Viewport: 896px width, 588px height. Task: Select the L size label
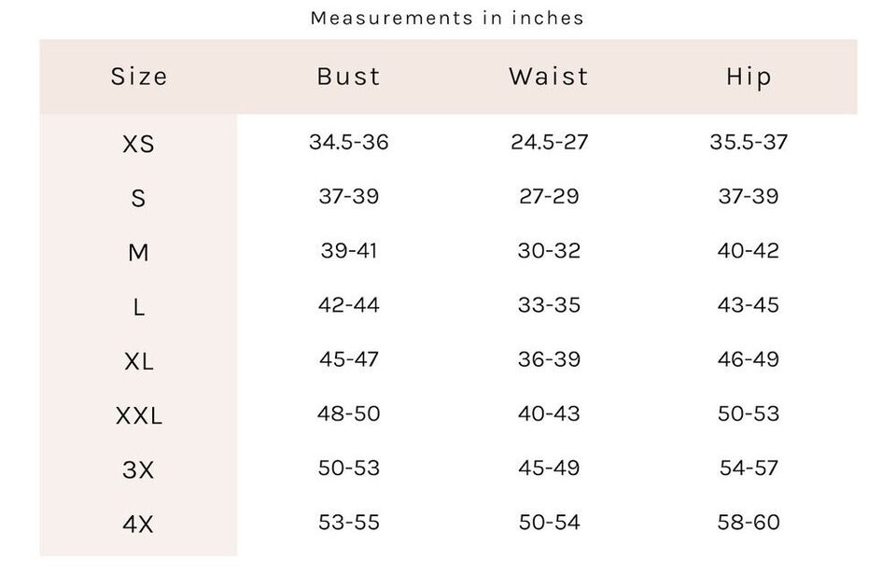pos(138,307)
